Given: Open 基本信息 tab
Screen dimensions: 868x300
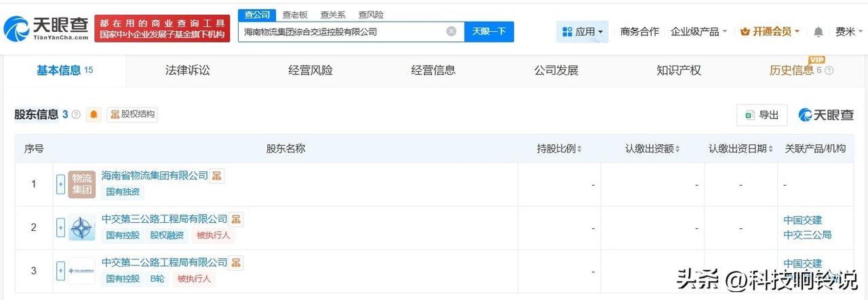Looking at the screenshot, I should (x=65, y=70).
